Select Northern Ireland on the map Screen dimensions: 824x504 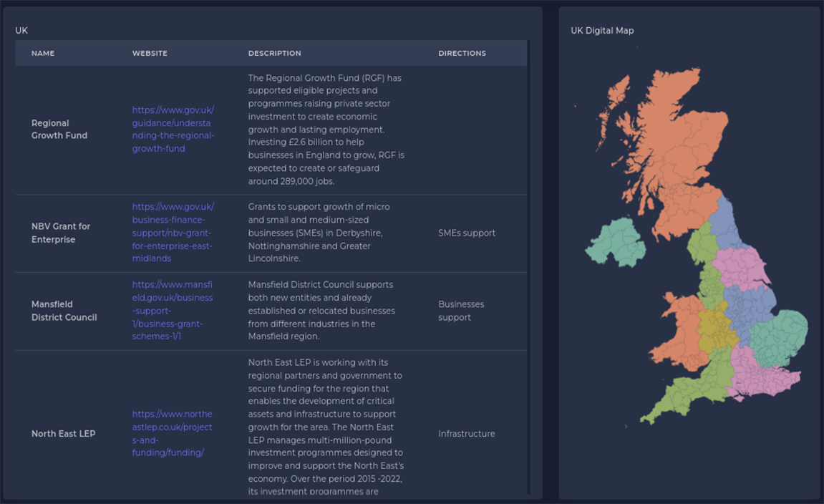coord(614,242)
